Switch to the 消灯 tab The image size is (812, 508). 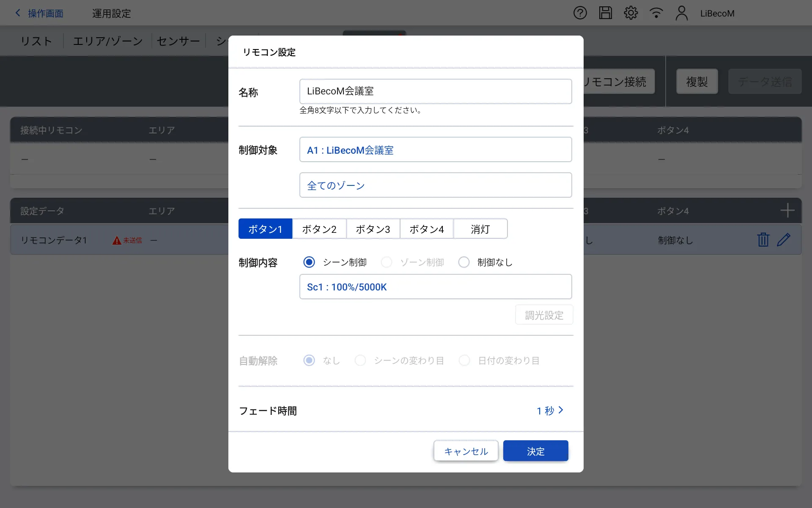480,229
